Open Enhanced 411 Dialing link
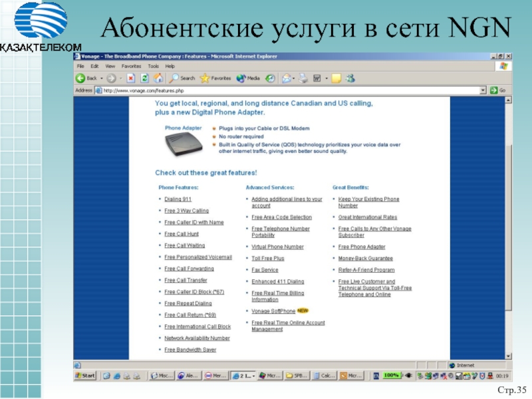The image size is (532, 399). pyautogui.click(x=277, y=281)
